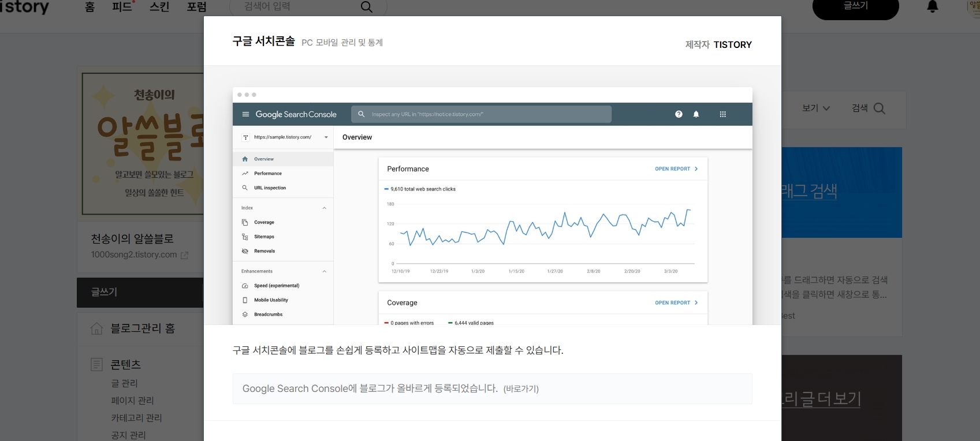Click the 구글 서치콘솔 plugin title
This screenshot has height=441, width=980.
(263, 41)
